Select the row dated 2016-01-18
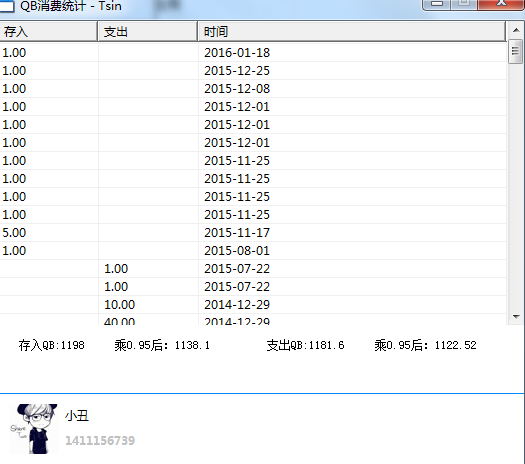Screen dimensions: 525x464 pyautogui.click(x=253, y=53)
